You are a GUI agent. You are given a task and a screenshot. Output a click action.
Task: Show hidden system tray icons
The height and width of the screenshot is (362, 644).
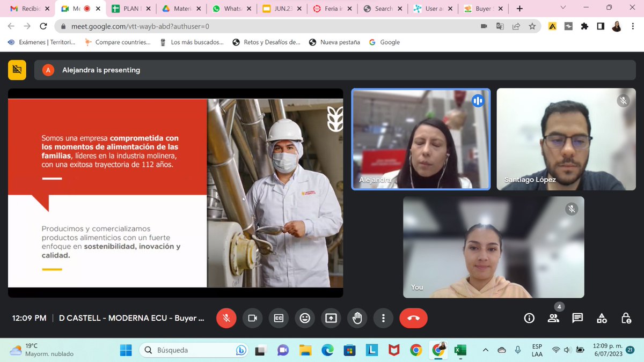[x=486, y=350]
